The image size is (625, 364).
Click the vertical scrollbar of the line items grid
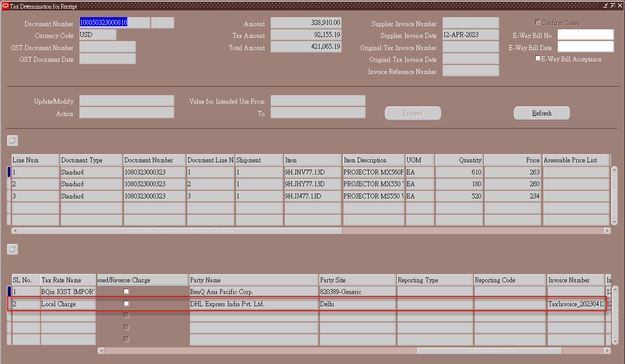click(614, 195)
